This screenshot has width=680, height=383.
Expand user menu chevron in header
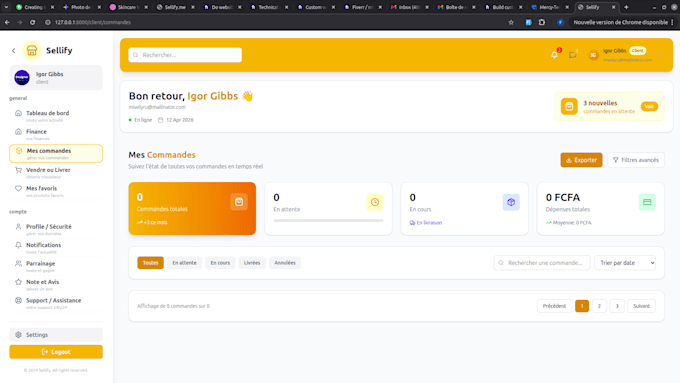(659, 55)
